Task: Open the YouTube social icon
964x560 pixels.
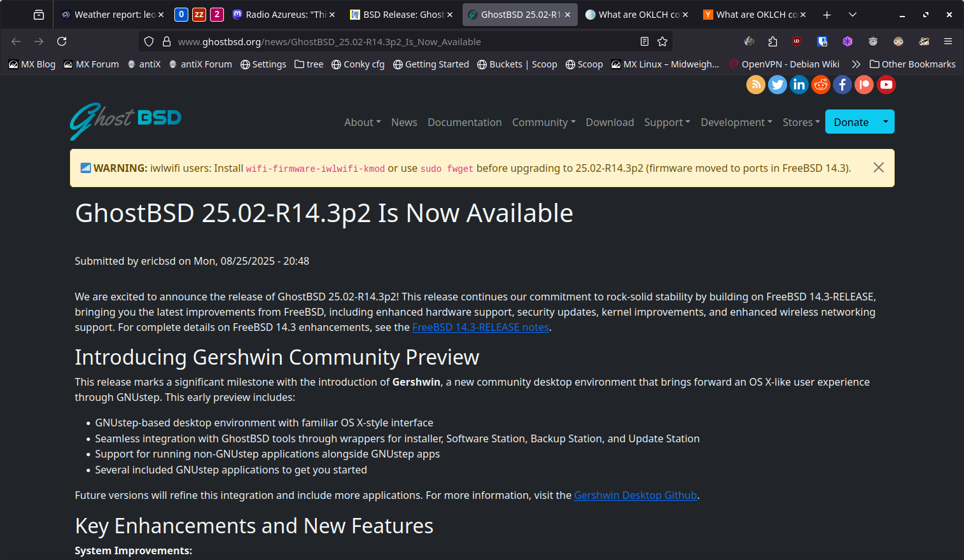Action: coord(886,85)
